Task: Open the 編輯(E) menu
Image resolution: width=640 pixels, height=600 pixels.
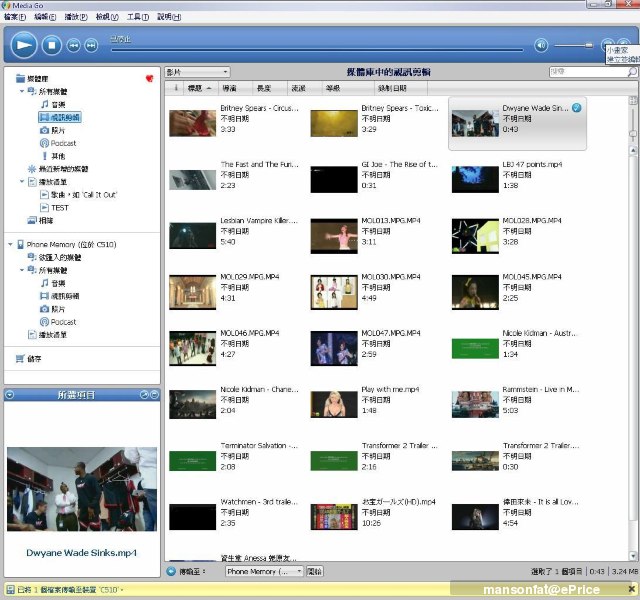Action: [45, 17]
